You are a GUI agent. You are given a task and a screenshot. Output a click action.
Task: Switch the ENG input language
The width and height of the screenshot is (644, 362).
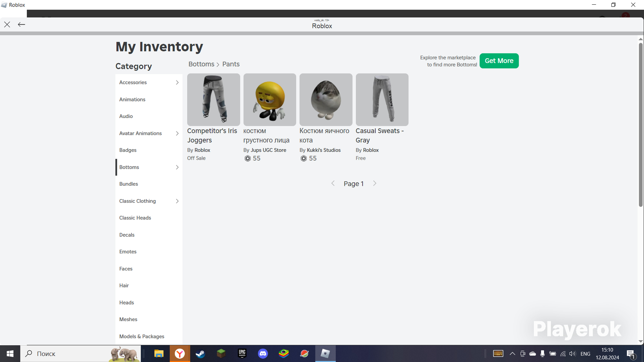tap(585, 354)
